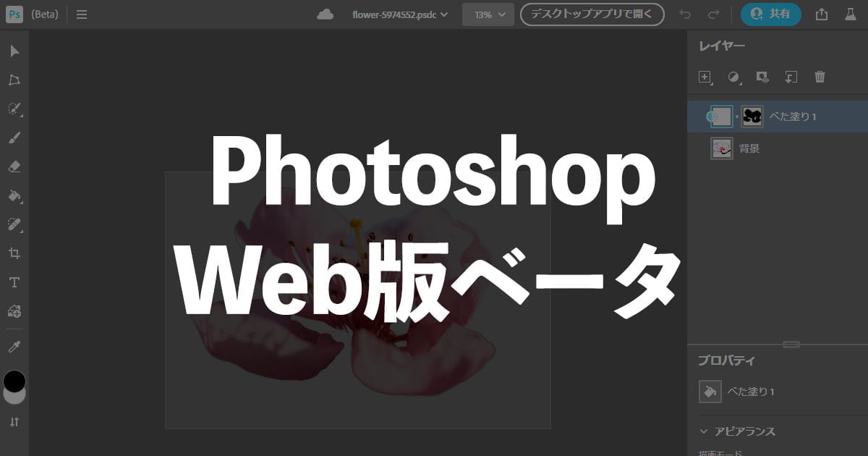Swap foreground and background colors
This screenshot has height=456, width=868.
pos(14,421)
